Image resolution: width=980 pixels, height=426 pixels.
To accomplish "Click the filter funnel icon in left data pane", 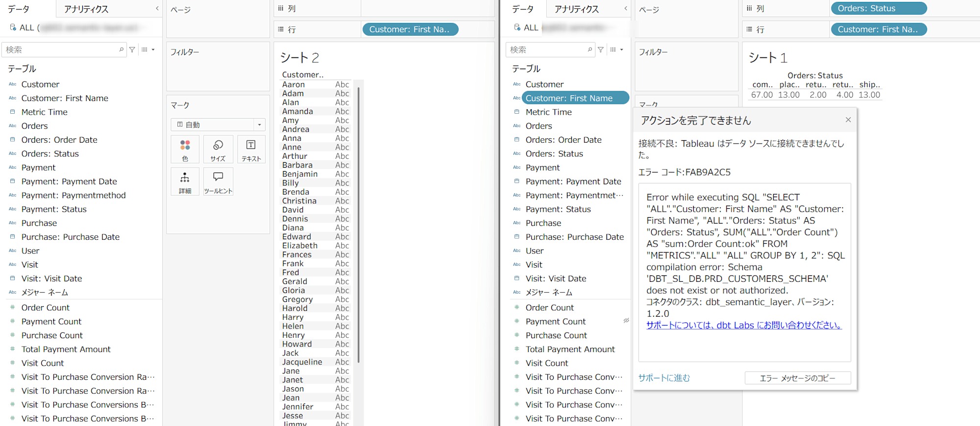I will coord(132,50).
